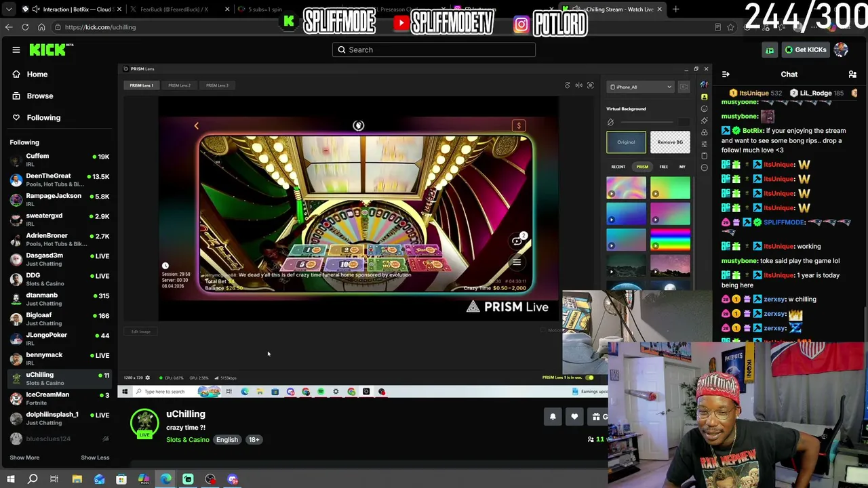Open the user avatar menu
This screenshot has width=868, height=488.
(841, 49)
